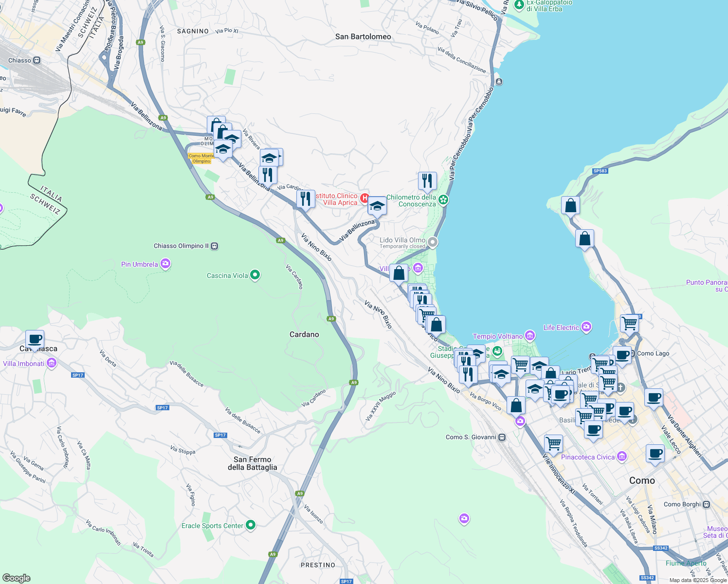This screenshot has width=728, height=584.
Task: Open the Chilometro della Conoscenza label
Action: [x=410, y=201]
